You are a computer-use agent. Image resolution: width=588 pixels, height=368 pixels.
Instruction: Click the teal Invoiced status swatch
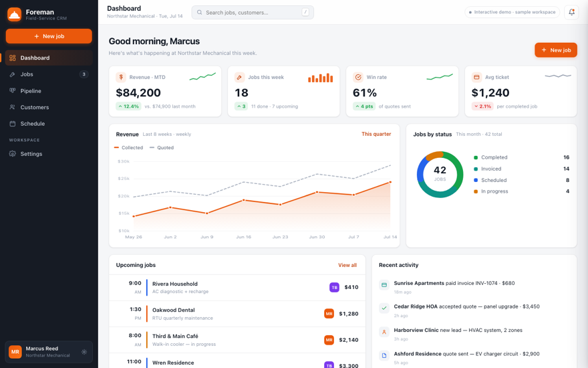tap(476, 169)
